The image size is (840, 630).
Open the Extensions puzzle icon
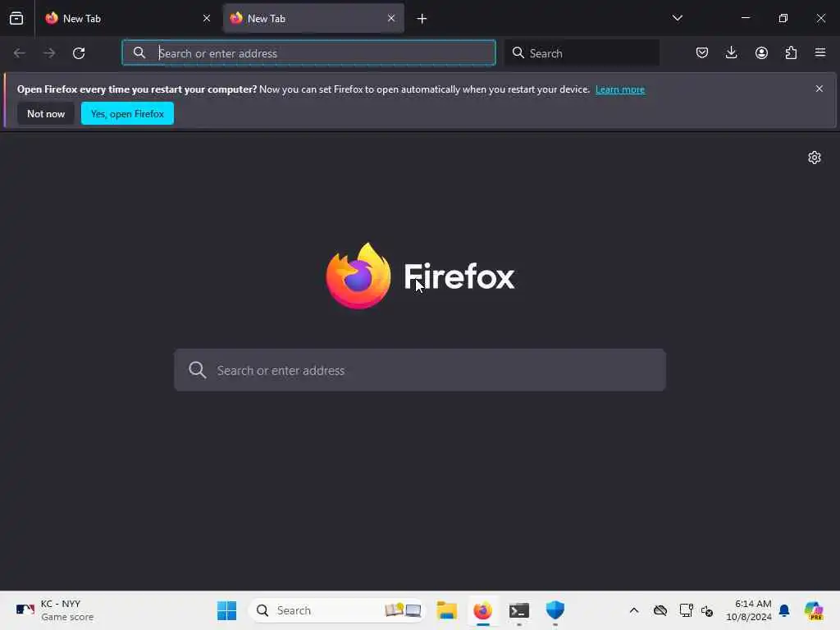coord(791,52)
